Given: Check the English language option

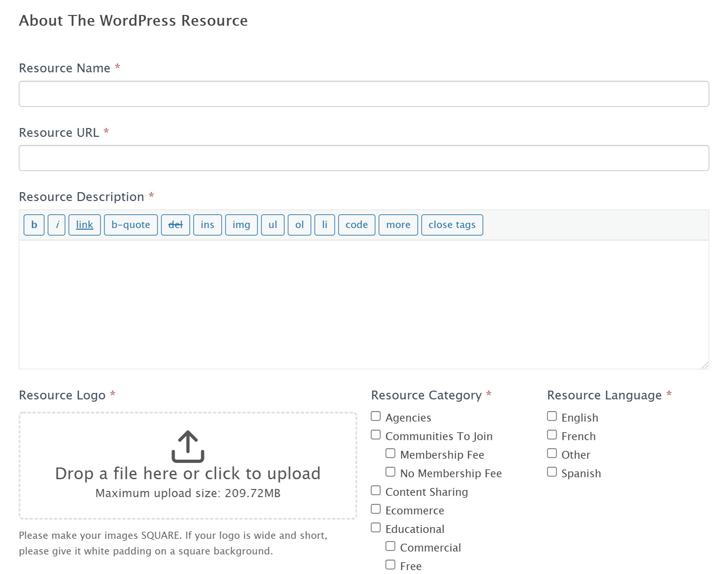Looking at the screenshot, I should coord(552,416).
